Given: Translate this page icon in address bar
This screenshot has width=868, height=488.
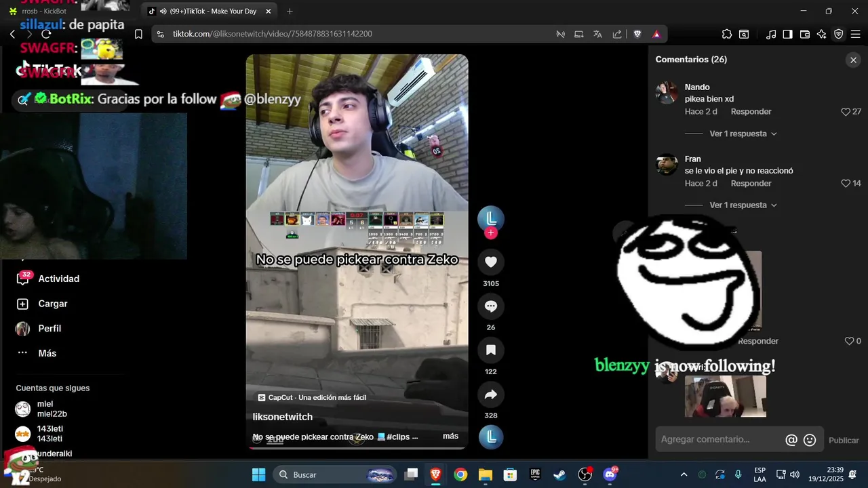Looking at the screenshot, I should tap(597, 34).
